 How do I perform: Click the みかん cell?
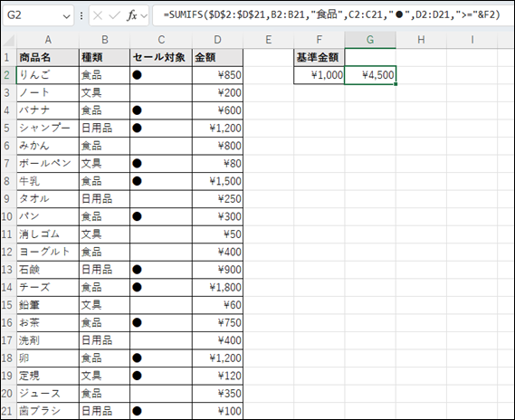click(48, 146)
